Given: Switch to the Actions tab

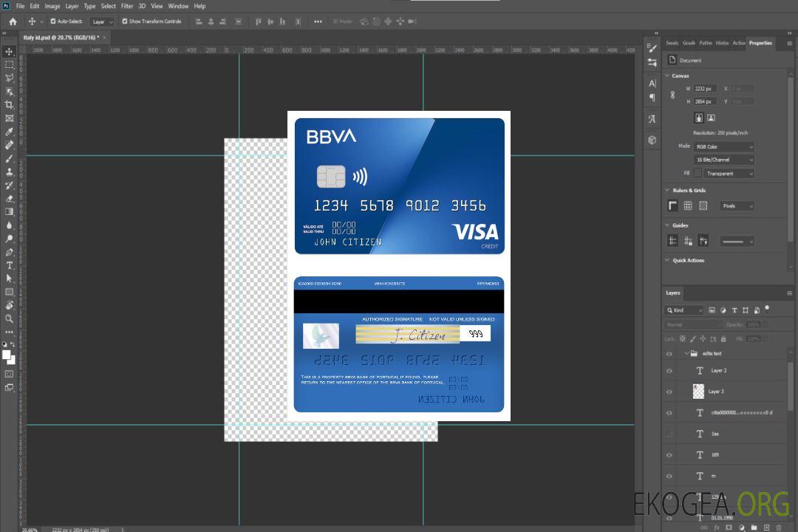Looking at the screenshot, I should 738,43.
